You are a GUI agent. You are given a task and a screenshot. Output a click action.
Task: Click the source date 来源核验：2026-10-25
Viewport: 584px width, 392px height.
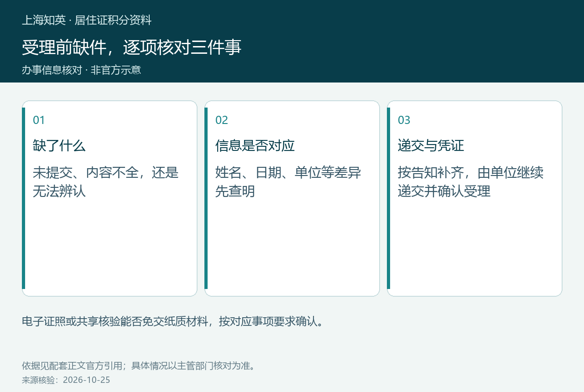click(66, 380)
